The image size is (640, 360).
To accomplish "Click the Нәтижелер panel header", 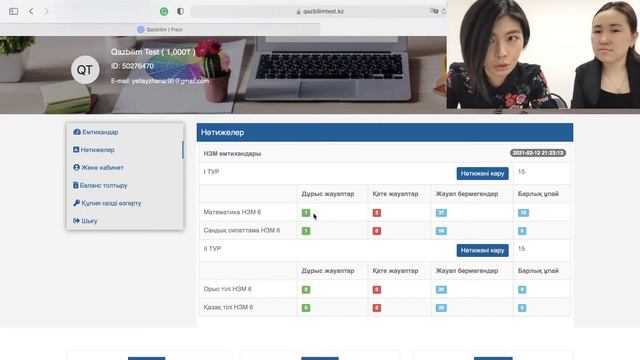I will (385, 133).
